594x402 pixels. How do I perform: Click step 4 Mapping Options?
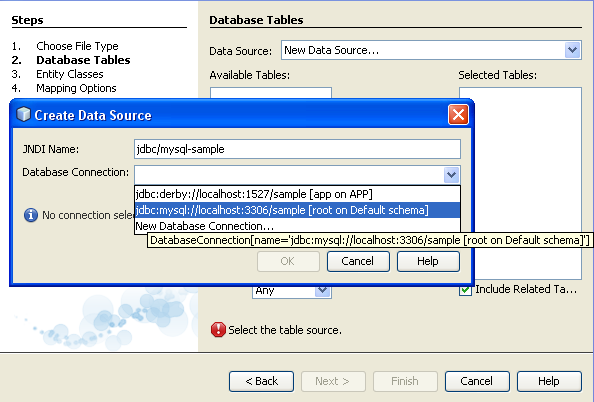click(76, 88)
